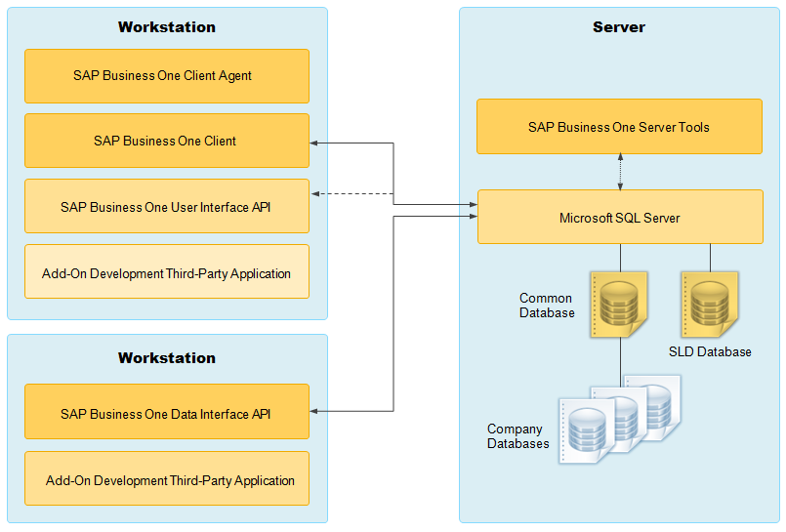The image size is (786, 532).
Task: Click the Company Databases label
Action: [x=517, y=436]
